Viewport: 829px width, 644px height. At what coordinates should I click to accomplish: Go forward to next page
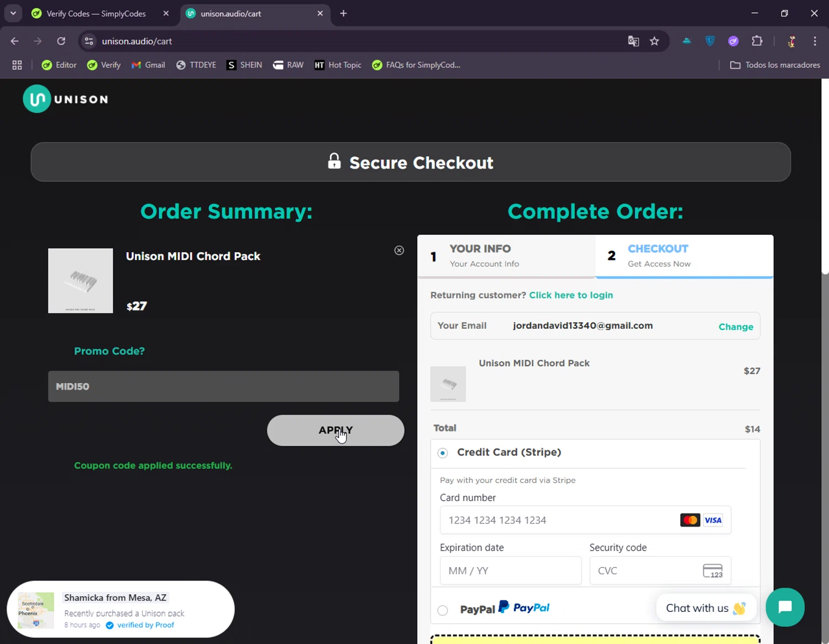pos(38,41)
